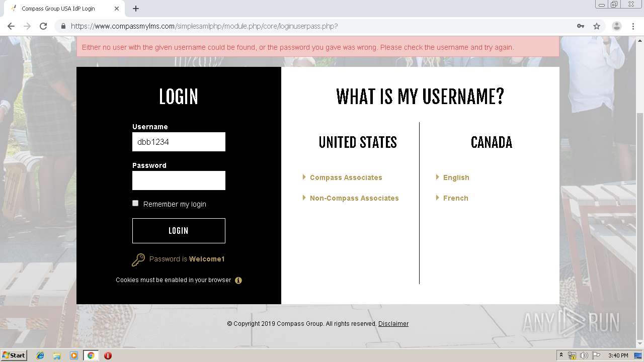Viewport: 644px width, 362px height.
Task: Click the red Opera-style taskbar icon
Action: coord(108,355)
